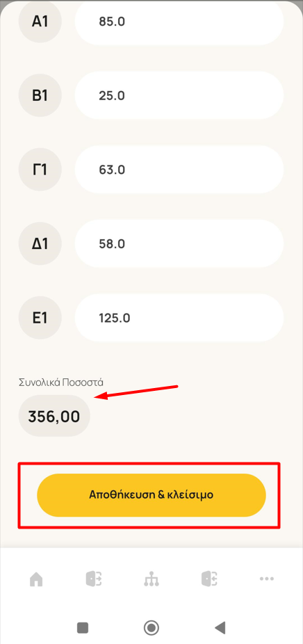Tap the Γ1 round label badge
This screenshot has width=303, height=644.
point(40,169)
